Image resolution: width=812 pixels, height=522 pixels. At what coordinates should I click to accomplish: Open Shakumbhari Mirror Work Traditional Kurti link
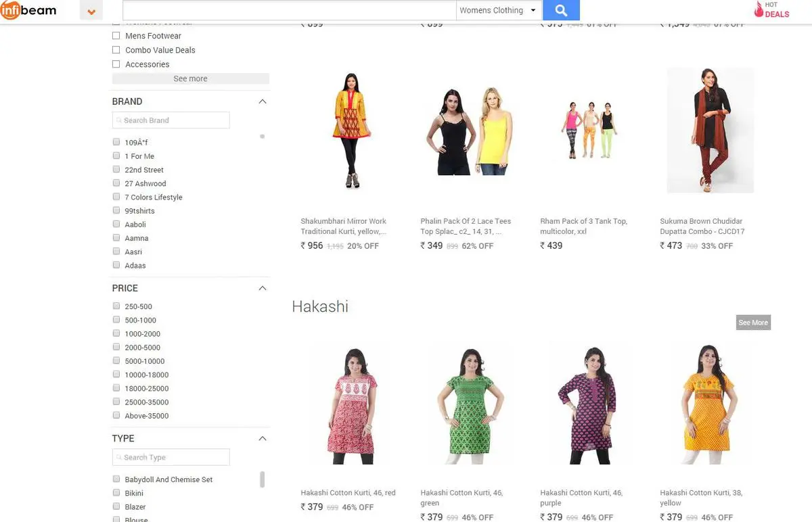(344, 226)
